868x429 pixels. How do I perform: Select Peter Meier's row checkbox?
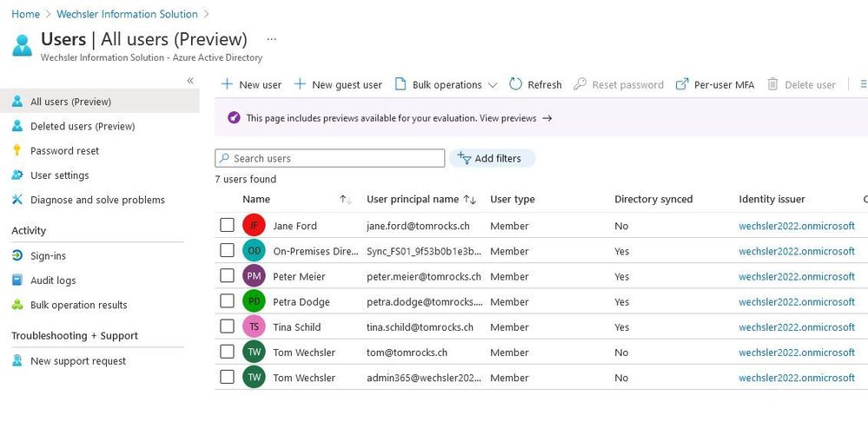click(227, 276)
